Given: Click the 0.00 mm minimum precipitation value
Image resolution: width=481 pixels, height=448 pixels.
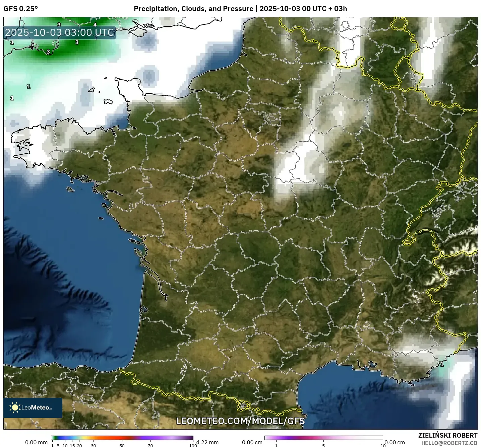Looking at the screenshot, I should [36, 442].
